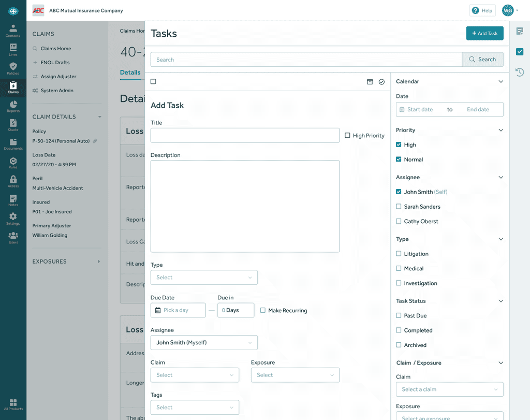Open Notes in the sidebar
Image resolution: width=530 pixels, height=420 pixels.
tap(13, 200)
